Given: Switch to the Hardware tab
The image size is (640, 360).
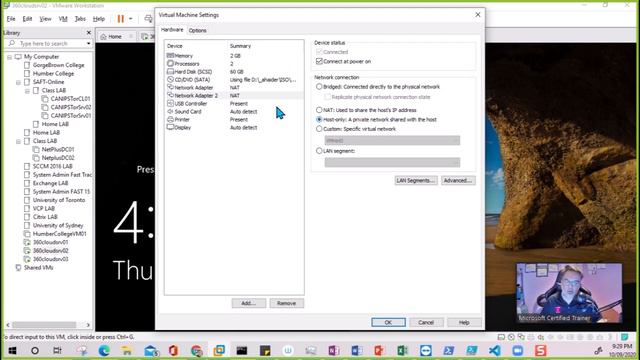Looking at the screenshot, I should tap(172, 30).
